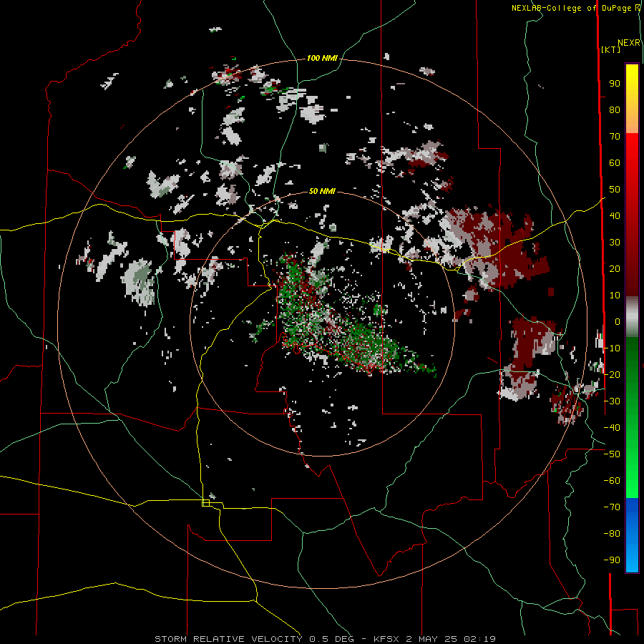
Task: Click the 02:19 time stamp
Action: click(x=480, y=639)
